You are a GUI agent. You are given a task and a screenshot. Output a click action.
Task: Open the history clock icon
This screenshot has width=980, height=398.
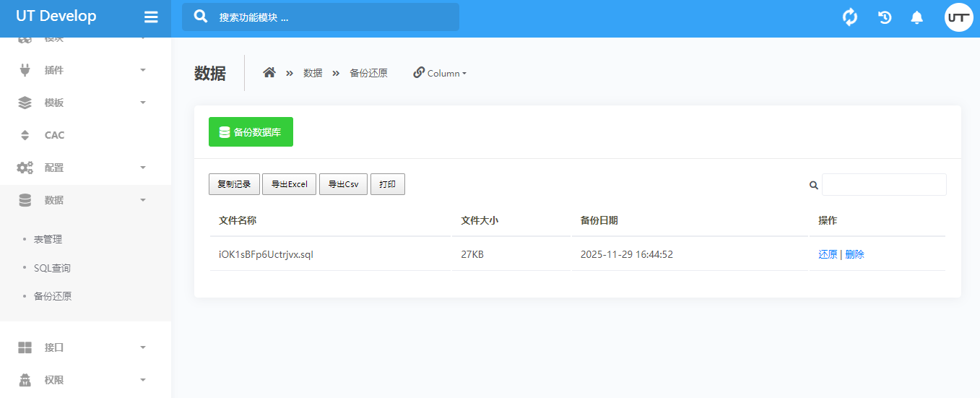(x=885, y=17)
